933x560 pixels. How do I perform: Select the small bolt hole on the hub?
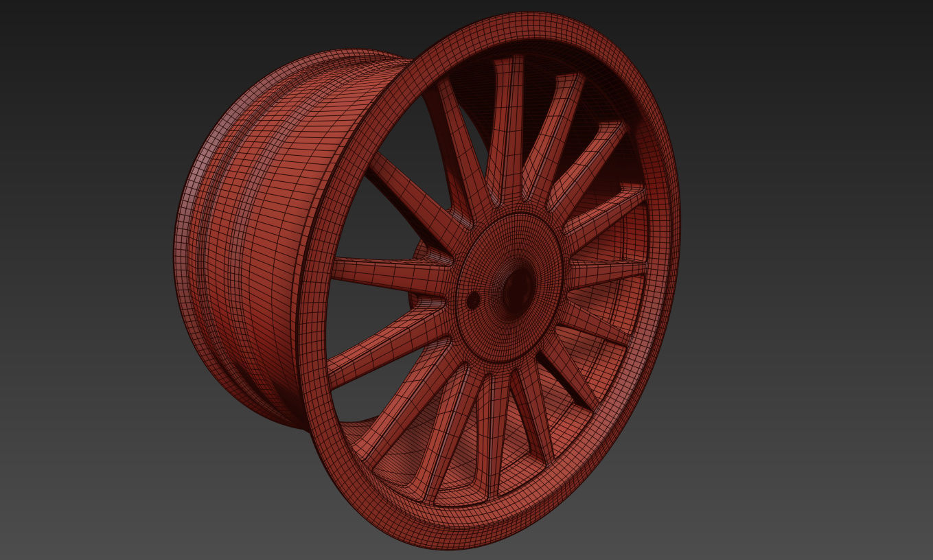point(473,301)
